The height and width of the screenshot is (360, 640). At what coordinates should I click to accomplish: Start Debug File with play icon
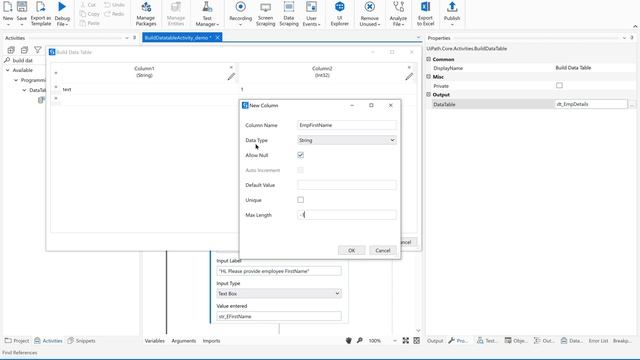click(62, 7)
